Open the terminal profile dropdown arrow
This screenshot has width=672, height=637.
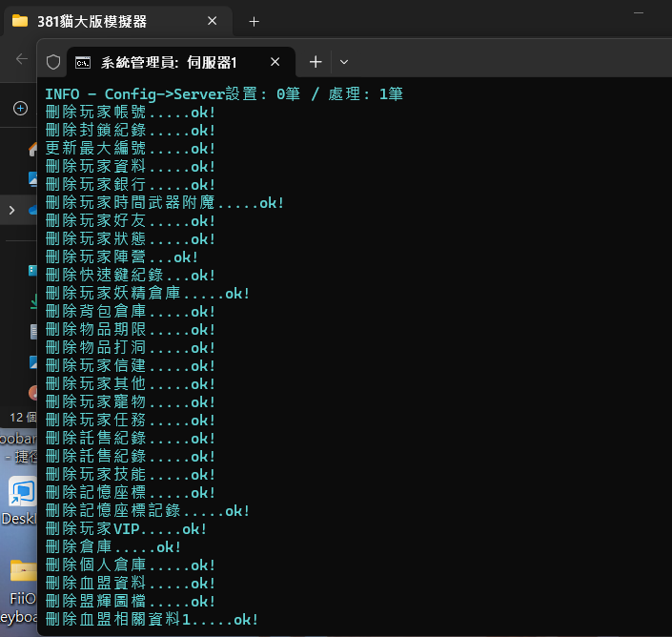click(344, 62)
